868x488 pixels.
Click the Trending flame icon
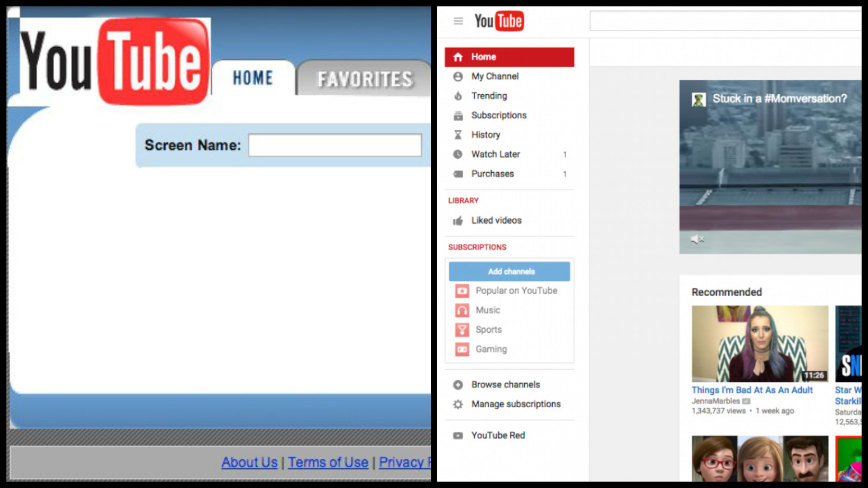[458, 96]
